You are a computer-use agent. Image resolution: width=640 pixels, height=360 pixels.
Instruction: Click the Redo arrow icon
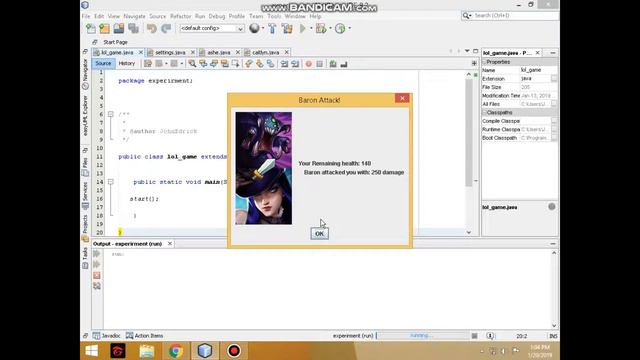pos(166,29)
